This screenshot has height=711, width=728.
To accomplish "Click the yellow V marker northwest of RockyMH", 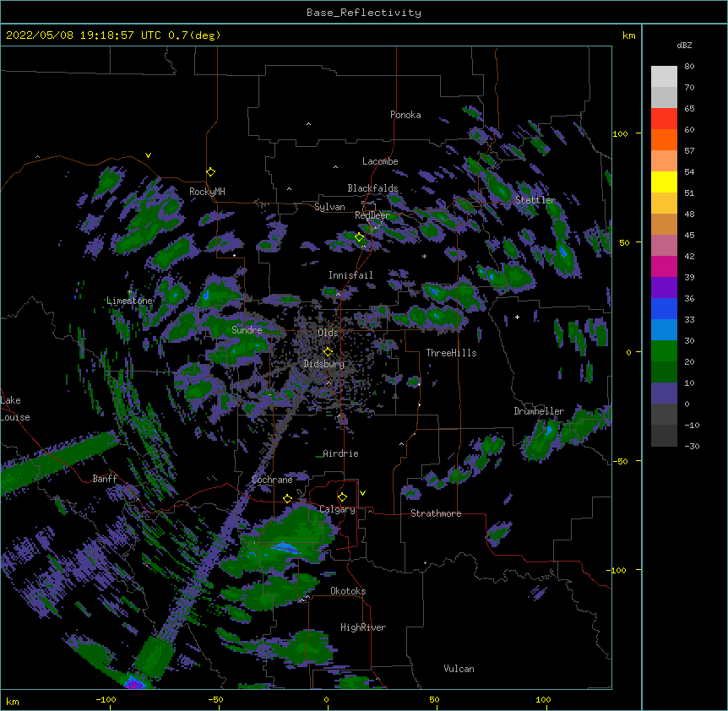I will click(148, 155).
